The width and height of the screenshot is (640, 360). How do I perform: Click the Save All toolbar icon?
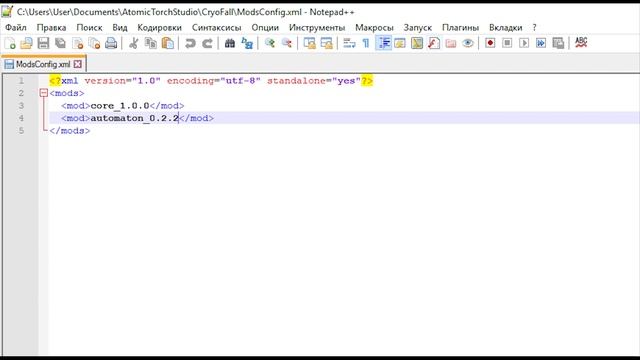click(60, 43)
